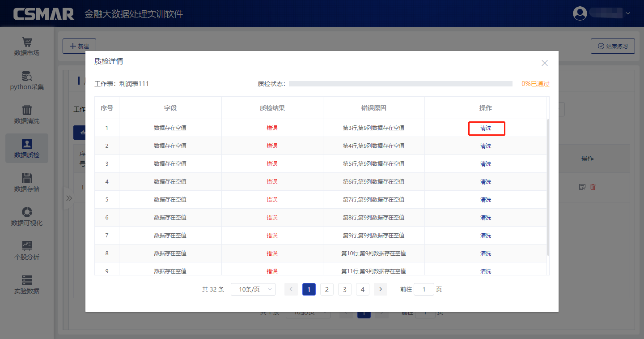Jump to page 4 of results

coord(362,289)
